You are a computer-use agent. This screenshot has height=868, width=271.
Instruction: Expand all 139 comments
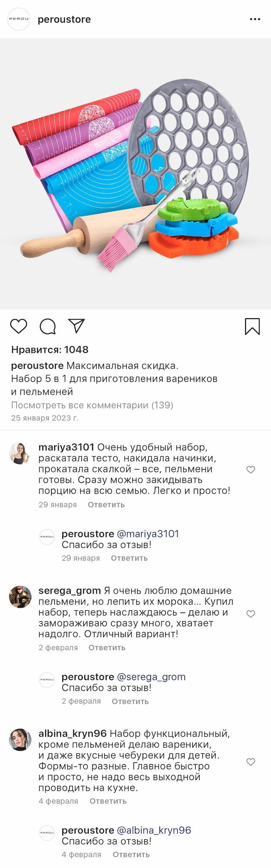92,405
